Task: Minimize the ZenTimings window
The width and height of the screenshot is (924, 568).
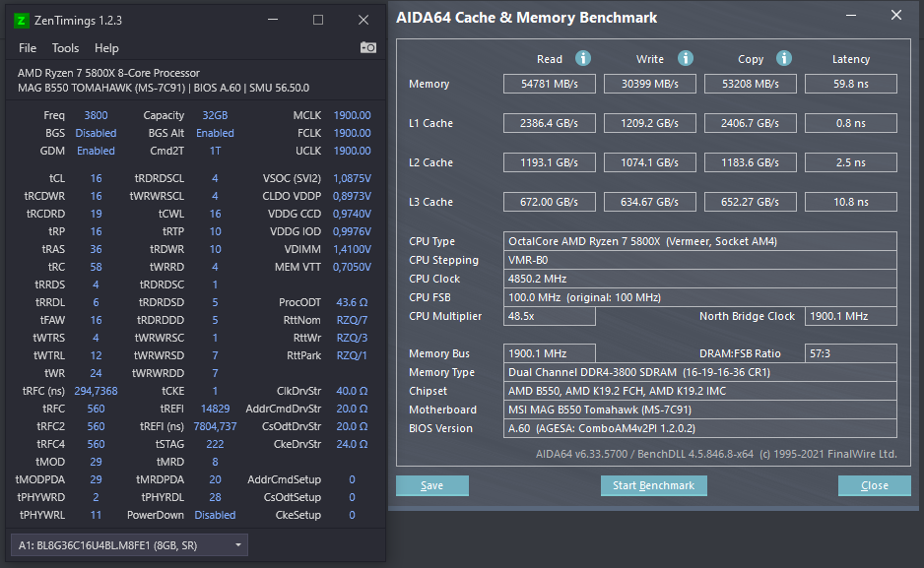Action: 273,20
